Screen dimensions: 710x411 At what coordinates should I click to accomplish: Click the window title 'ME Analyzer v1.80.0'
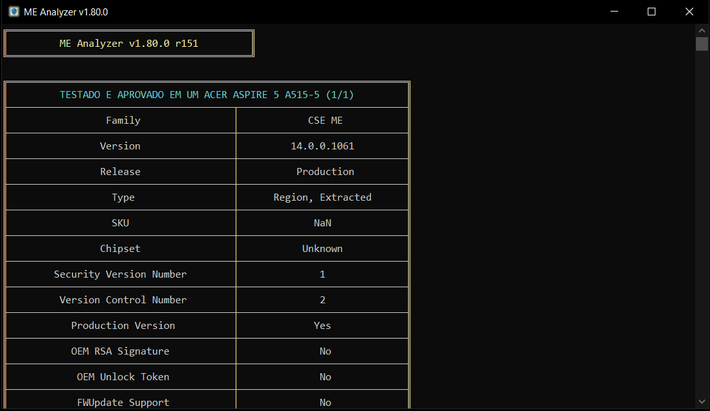[66, 12]
